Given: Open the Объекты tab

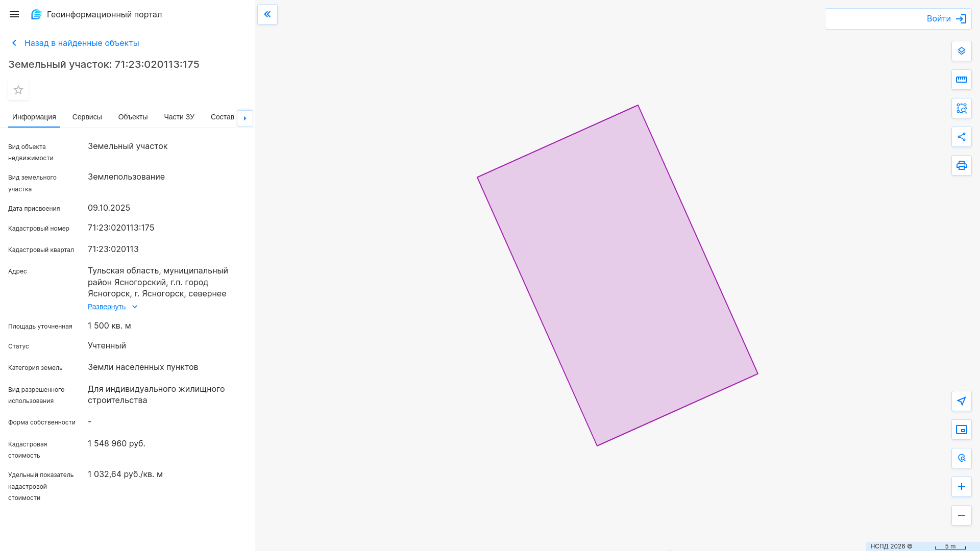Looking at the screenshot, I should coord(133,117).
